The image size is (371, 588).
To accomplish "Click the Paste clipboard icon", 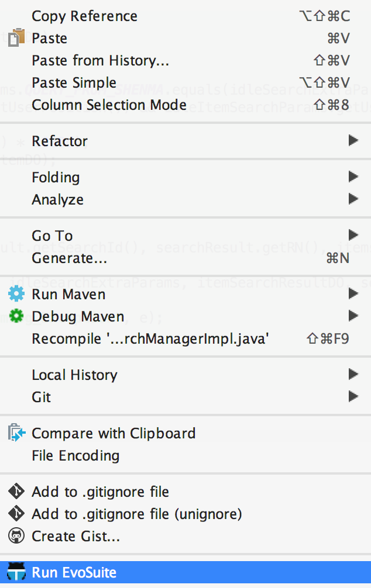I will [17, 38].
